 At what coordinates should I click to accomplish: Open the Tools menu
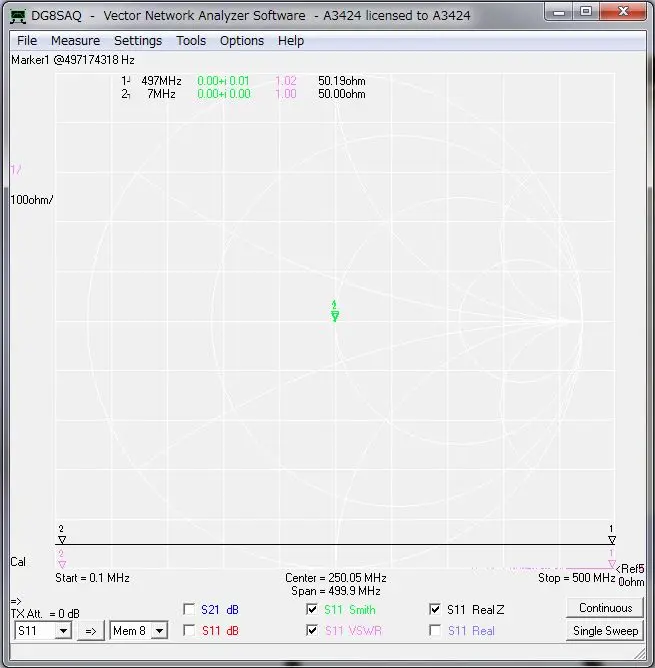pyautogui.click(x=191, y=41)
